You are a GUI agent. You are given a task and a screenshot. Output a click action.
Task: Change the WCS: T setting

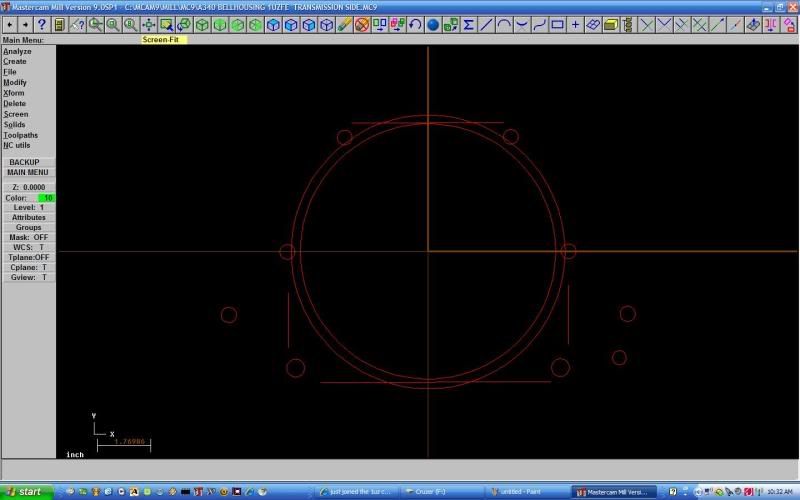pos(29,247)
